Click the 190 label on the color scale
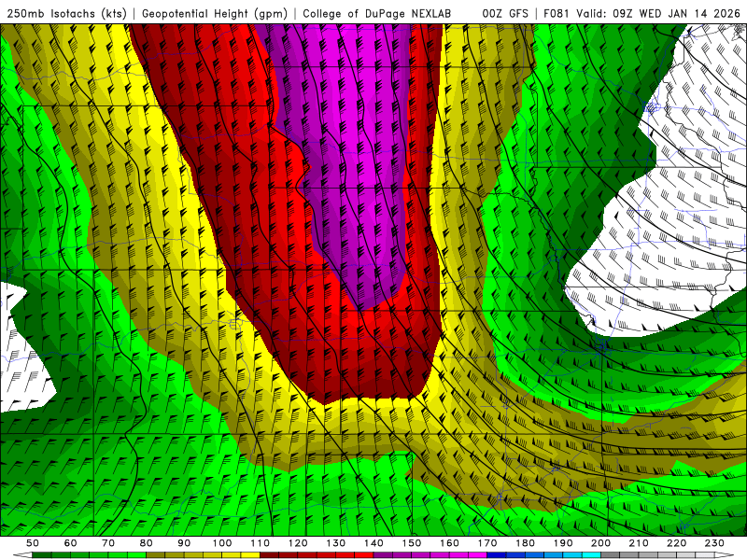The image size is (747, 560). tap(563, 543)
